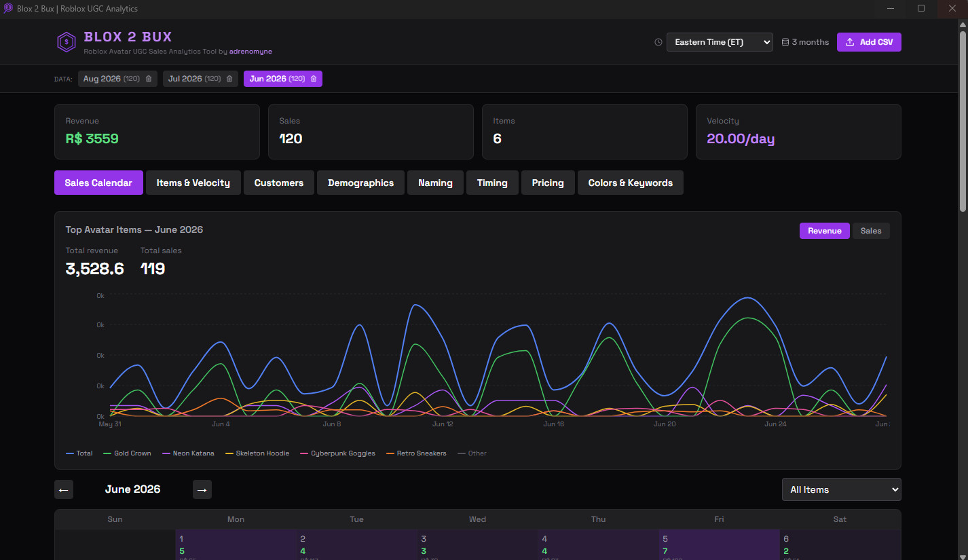
Task: Click the vertical page scrollbar
Action: pos(963,121)
